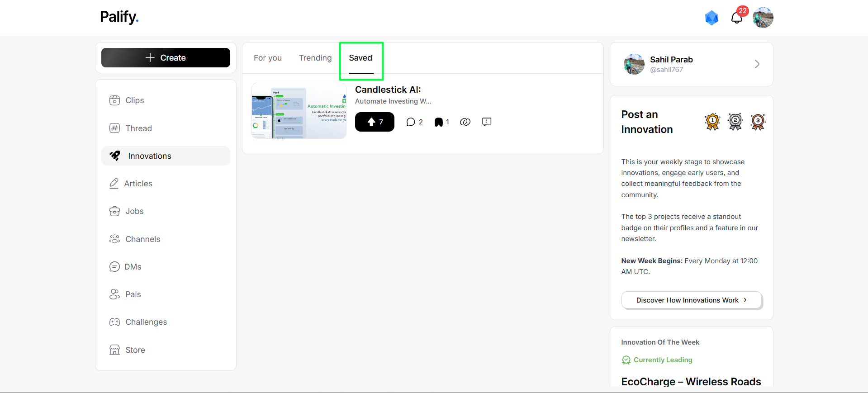Open comments on Candlestick AI post
Viewport: 868px width, 393px height.
(414, 122)
